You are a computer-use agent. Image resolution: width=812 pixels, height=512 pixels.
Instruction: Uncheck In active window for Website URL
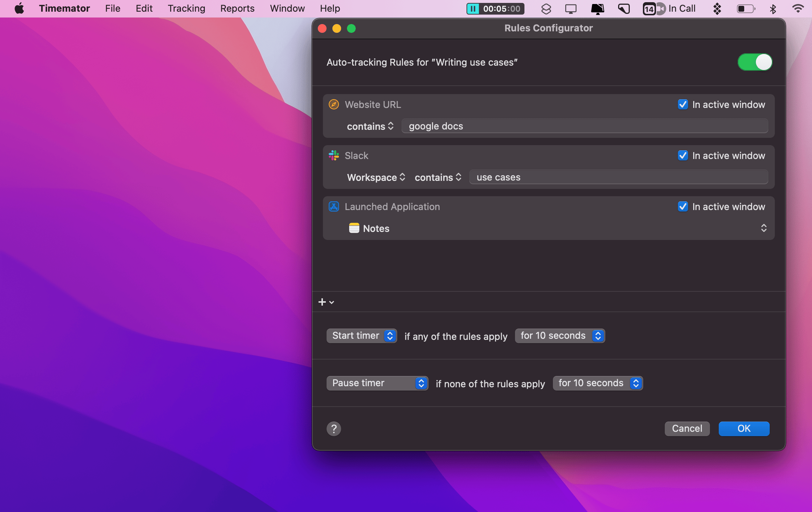pyautogui.click(x=683, y=104)
